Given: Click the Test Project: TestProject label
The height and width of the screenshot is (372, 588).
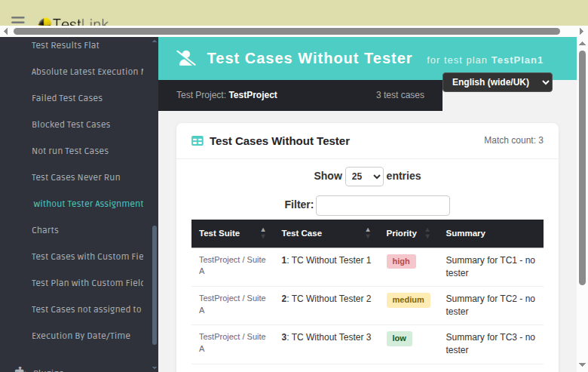Looking at the screenshot, I should (227, 95).
